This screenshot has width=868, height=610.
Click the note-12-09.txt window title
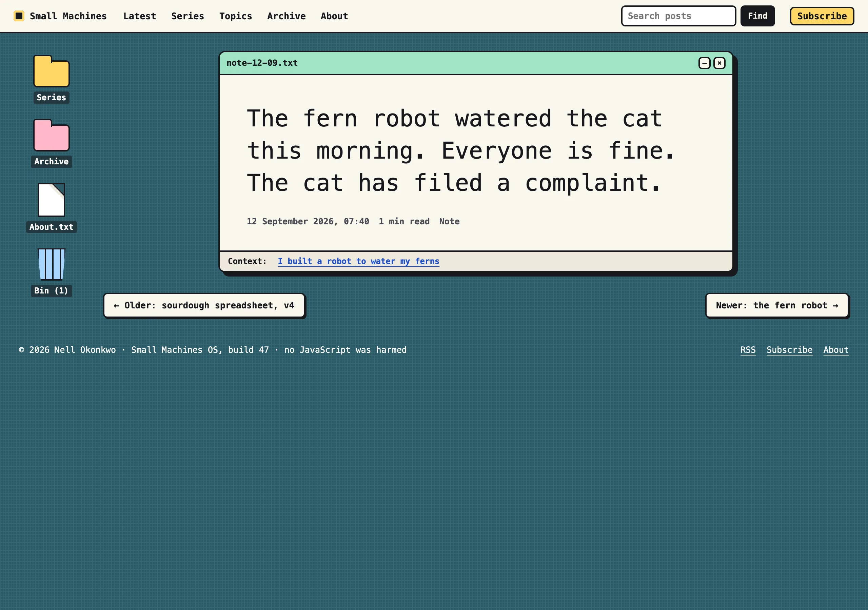(x=262, y=63)
